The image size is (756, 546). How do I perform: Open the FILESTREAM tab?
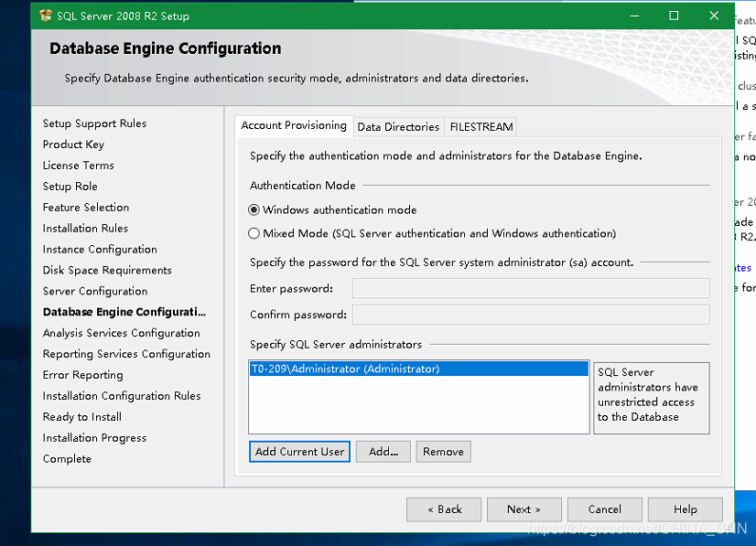[x=481, y=127]
